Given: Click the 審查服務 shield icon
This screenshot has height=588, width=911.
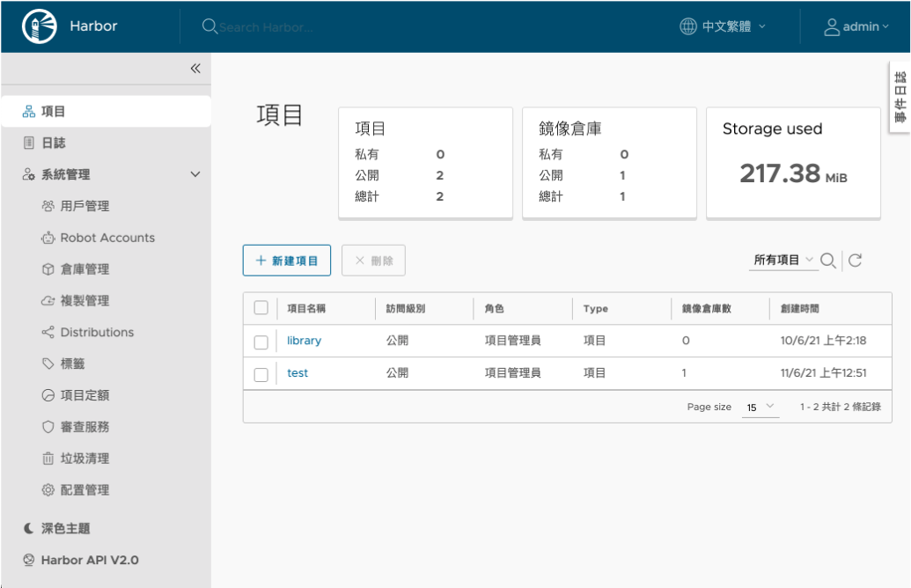Looking at the screenshot, I should pyautogui.click(x=48, y=426).
